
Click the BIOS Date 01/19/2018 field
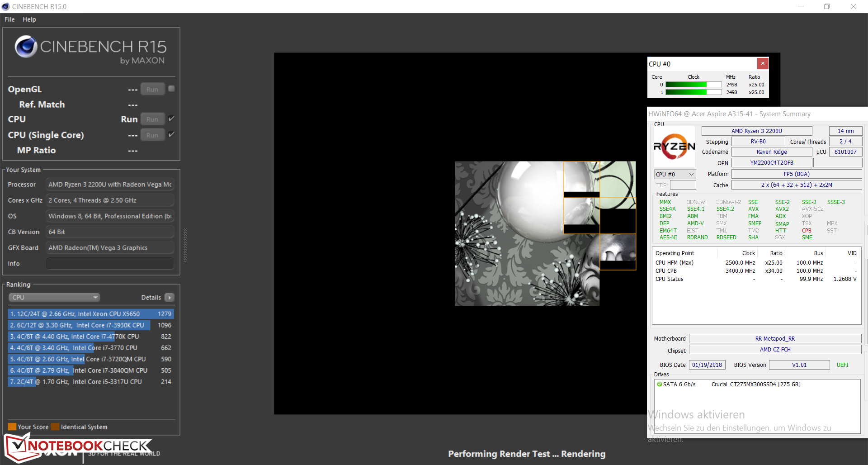point(707,365)
